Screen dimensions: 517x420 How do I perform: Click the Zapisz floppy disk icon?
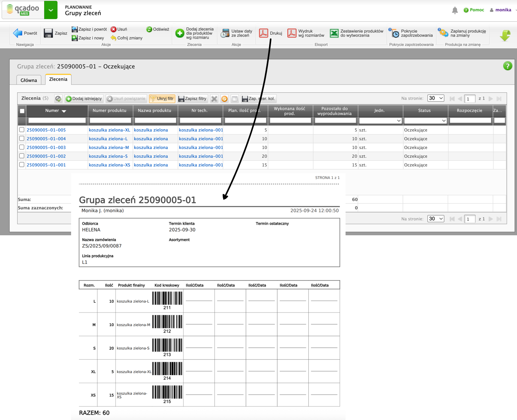click(x=48, y=33)
